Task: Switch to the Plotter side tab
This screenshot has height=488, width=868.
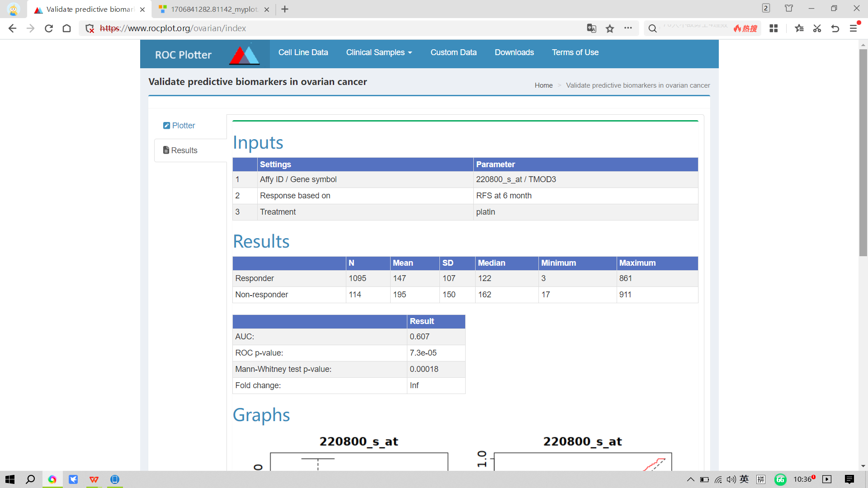Action: (179, 126)
